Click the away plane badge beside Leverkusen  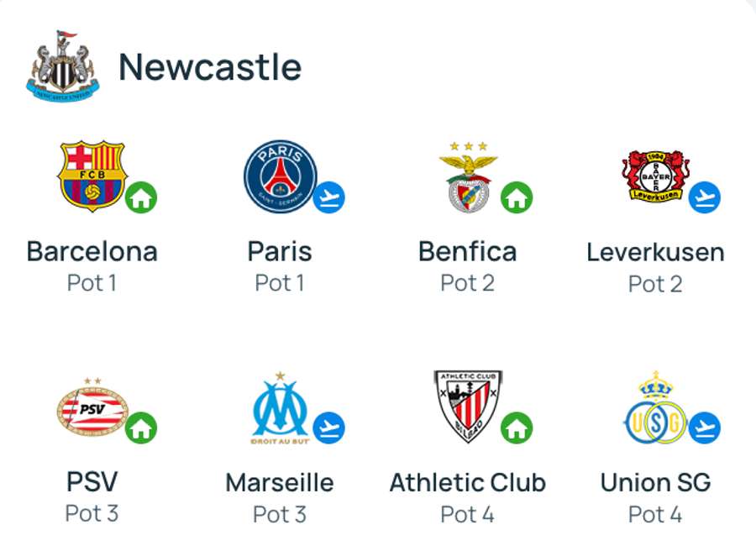coord(705,197)
